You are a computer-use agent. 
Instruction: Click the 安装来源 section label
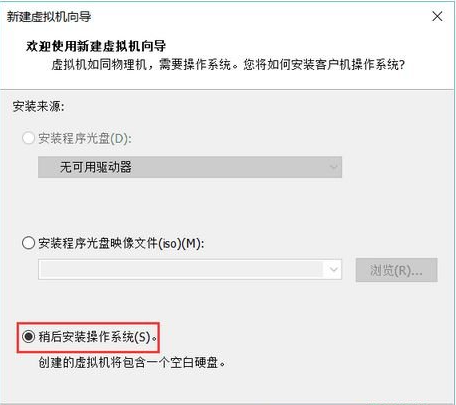(38, 107)
